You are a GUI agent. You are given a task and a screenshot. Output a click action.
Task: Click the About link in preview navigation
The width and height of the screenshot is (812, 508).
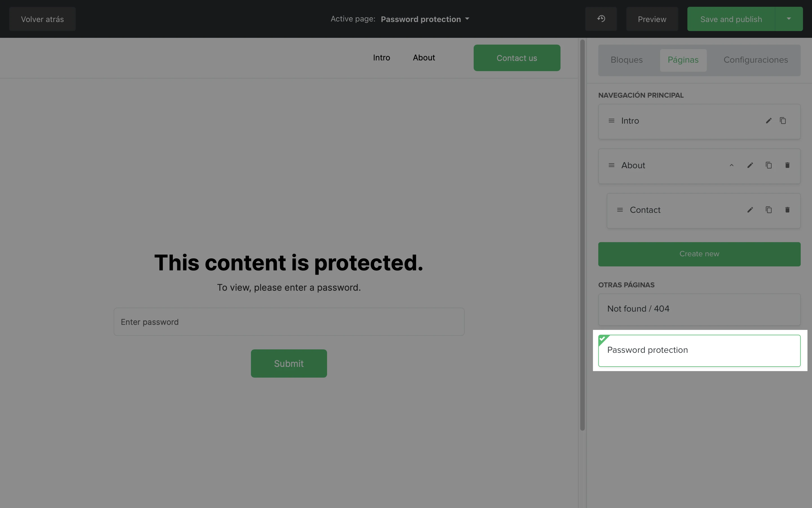424,58
